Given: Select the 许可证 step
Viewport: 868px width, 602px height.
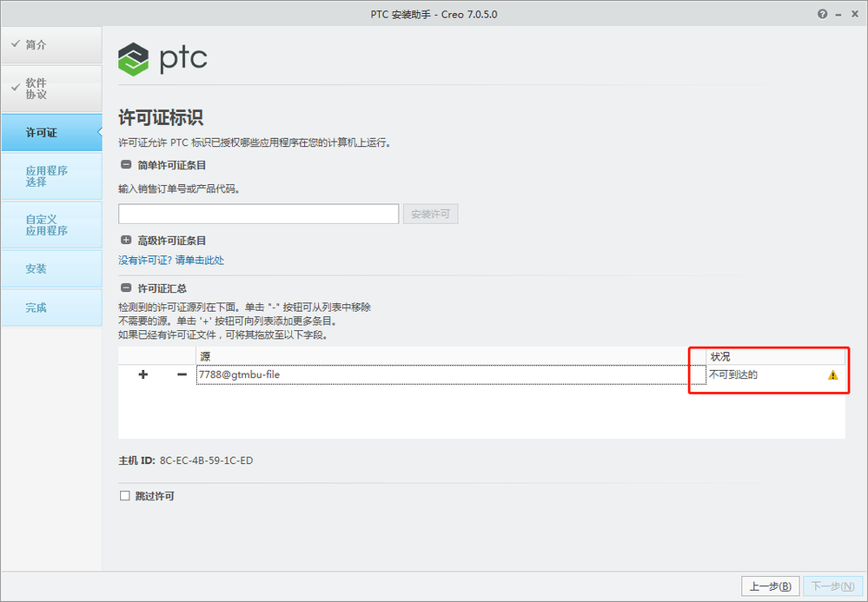Looking at the screenshot, I should click(x=51, y=133).
